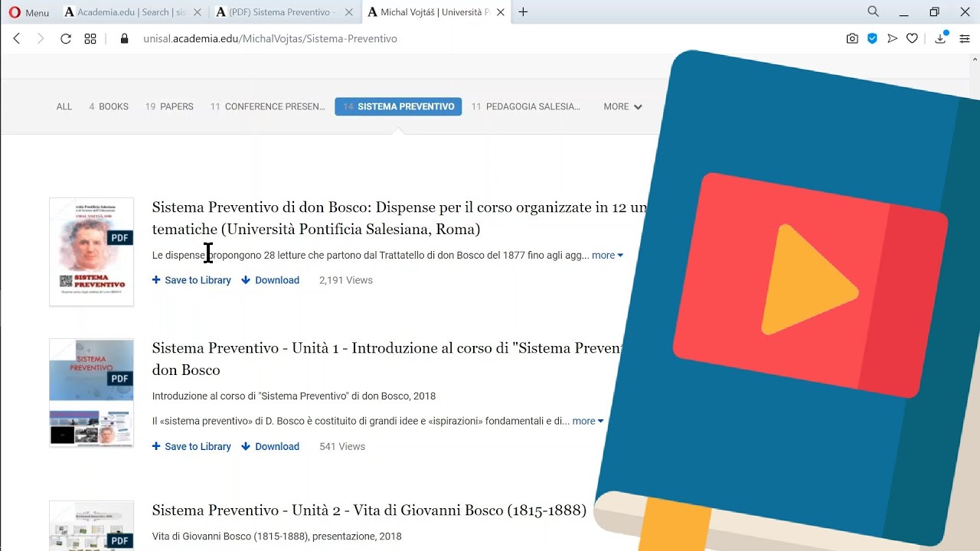Add page to bookmarks heart icon
This screenshot has height=551, width=980.
click(x=912, y=38)
